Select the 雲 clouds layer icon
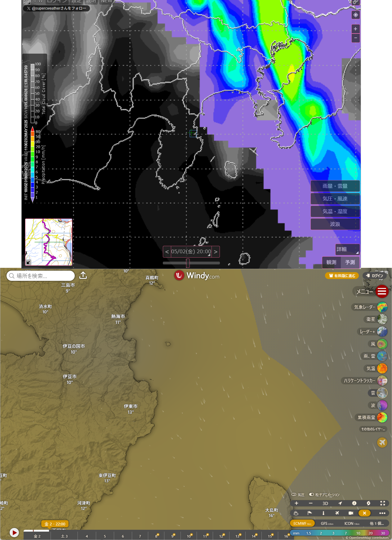Viewport: 392px width, 540px height. [x=382, y=393]
